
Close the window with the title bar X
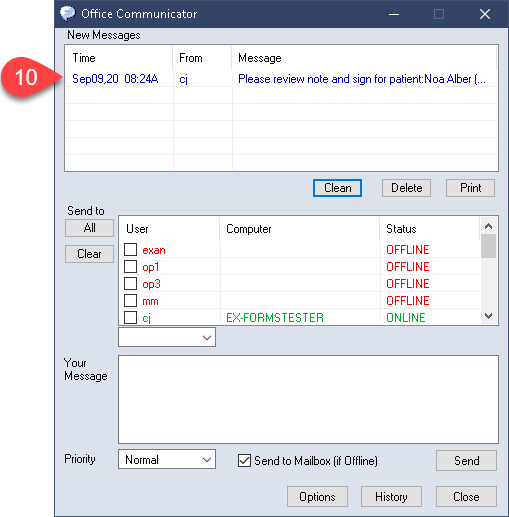coord(485,14)
